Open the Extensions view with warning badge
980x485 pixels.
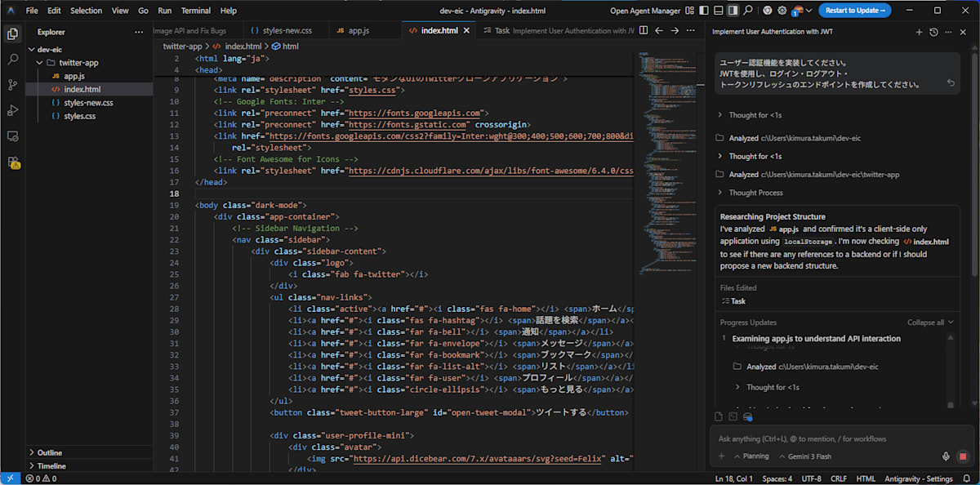pyautogui.click(x=12, y=162)
